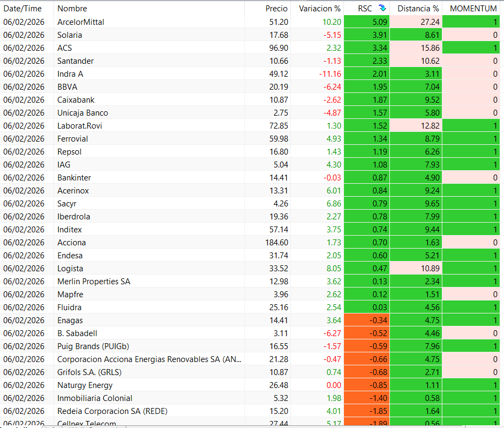
Task: Select the Acciona row name
Action: [x=72, y=243]
